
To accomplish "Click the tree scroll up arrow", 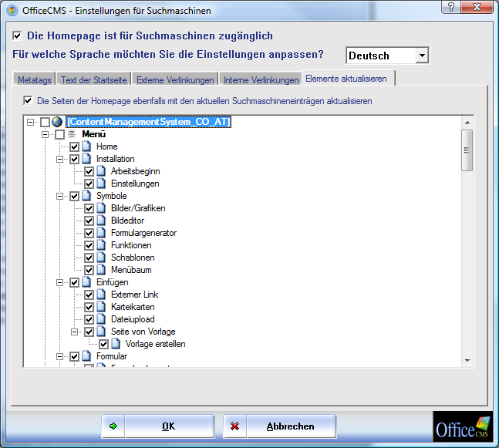I will coord(467,123).
